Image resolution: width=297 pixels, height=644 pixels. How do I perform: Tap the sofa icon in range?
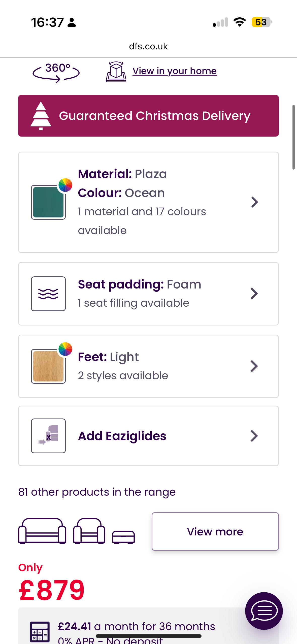(42, 531)
